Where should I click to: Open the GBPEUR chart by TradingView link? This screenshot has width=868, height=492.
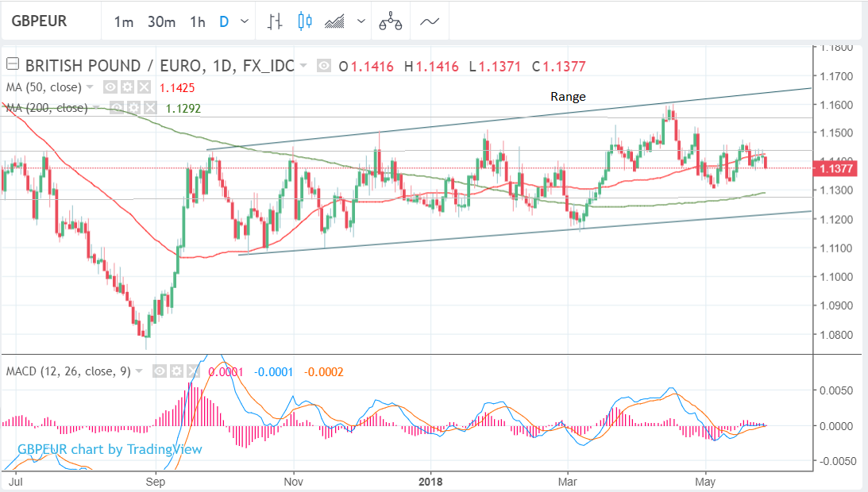click(110, 449)
